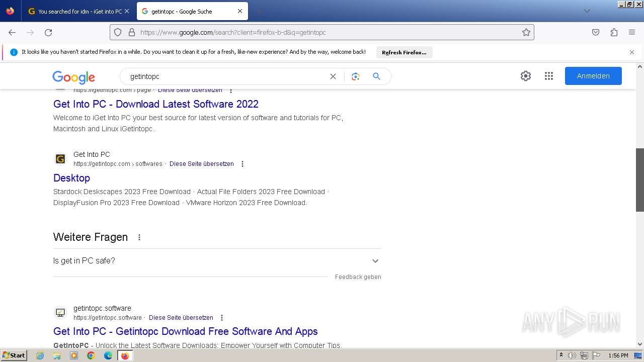Translate getintopc.software result page
Screen dimensions: 644x362
[181, 318]
